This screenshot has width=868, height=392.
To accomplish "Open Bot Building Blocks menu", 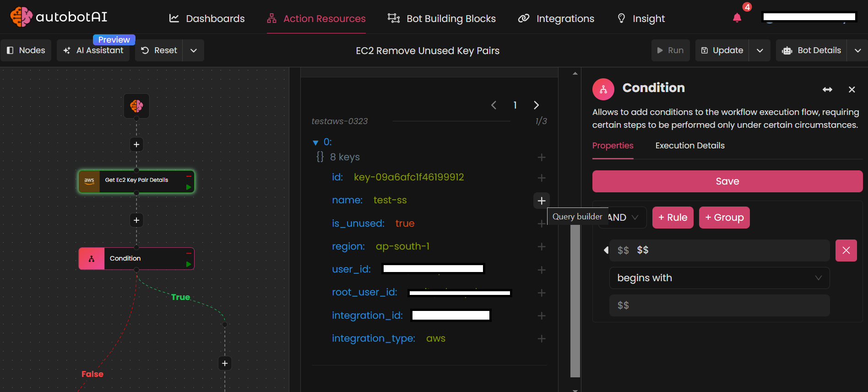I will click(442, 18).
